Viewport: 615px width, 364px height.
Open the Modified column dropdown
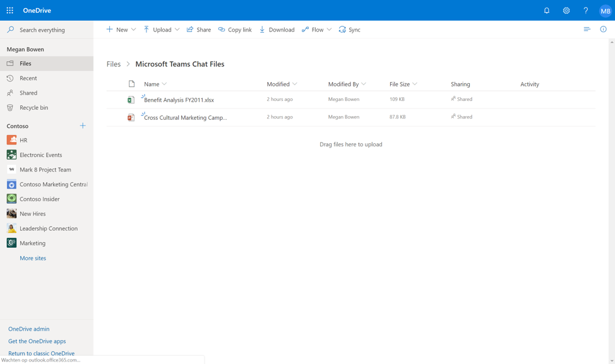click(295, 84)
